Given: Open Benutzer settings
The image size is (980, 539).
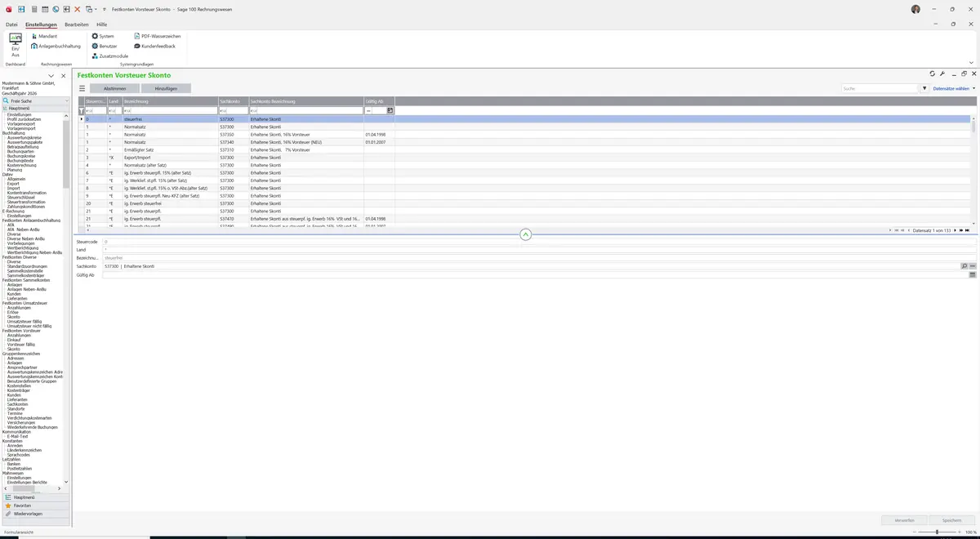Looking at the screenshot, I should (105, 46).
